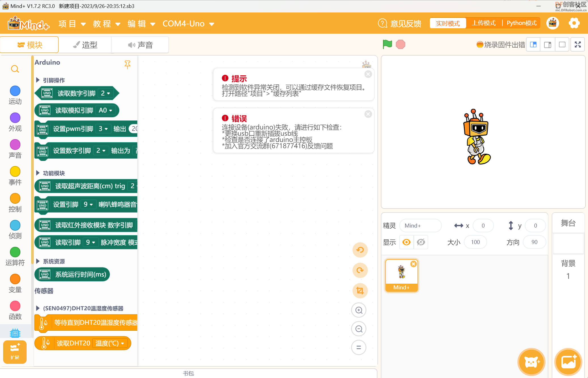Open settings gear icon

pos(574,23)
